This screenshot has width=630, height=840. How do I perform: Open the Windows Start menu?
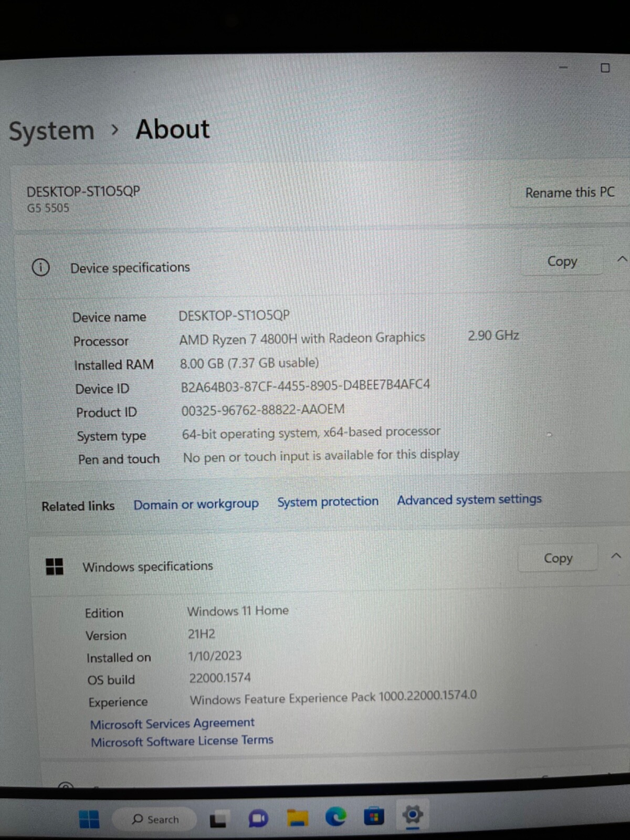tap(89, 819)
